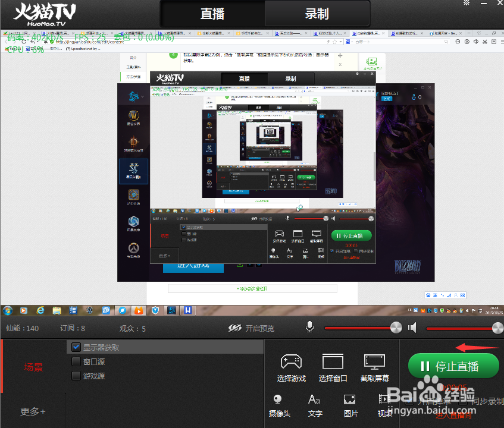Viewport: 504px width, 428px height.
Task: Click the browser address bar
Action: pos(190,42)
